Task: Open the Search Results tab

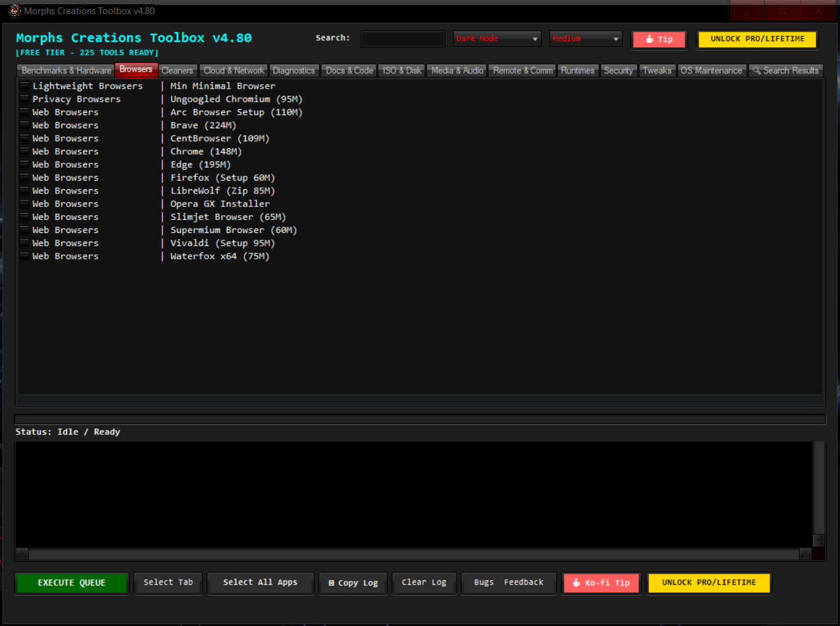Action: coord(786,71)
